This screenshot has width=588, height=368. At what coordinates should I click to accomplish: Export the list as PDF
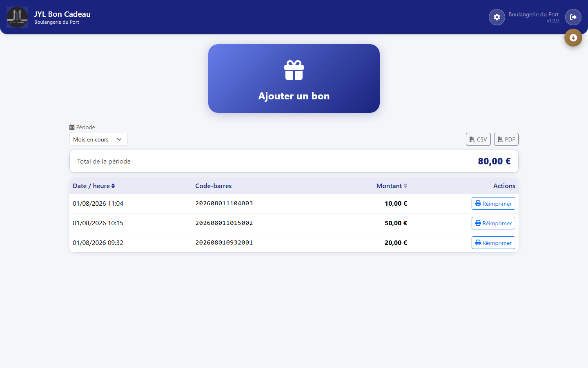506,139
